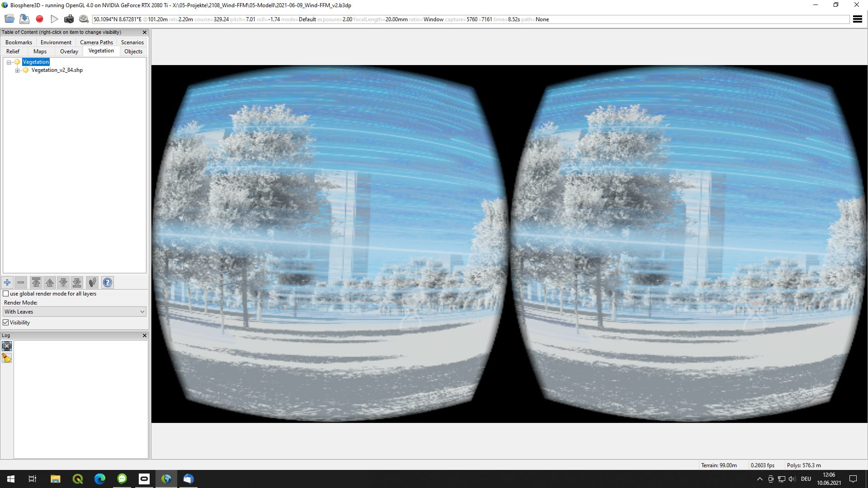
Task: Remove the selected layer with the minus icon
Action: pos(21,282)
